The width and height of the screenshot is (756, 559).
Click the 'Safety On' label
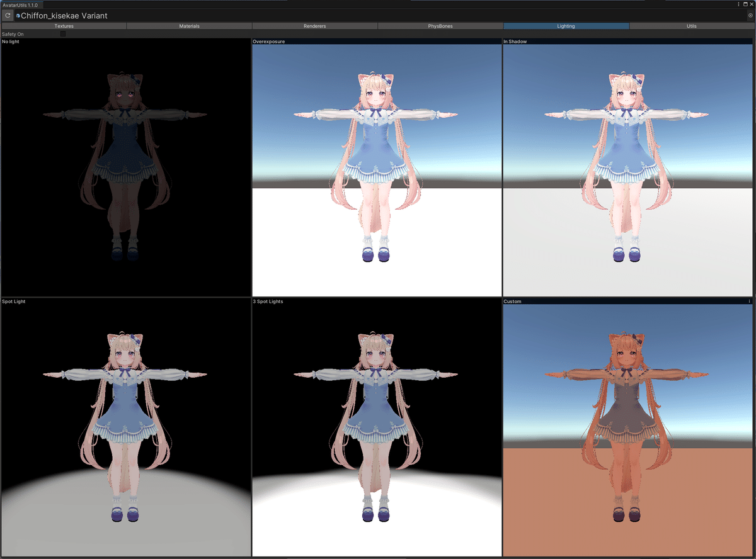tap(13, 34)
